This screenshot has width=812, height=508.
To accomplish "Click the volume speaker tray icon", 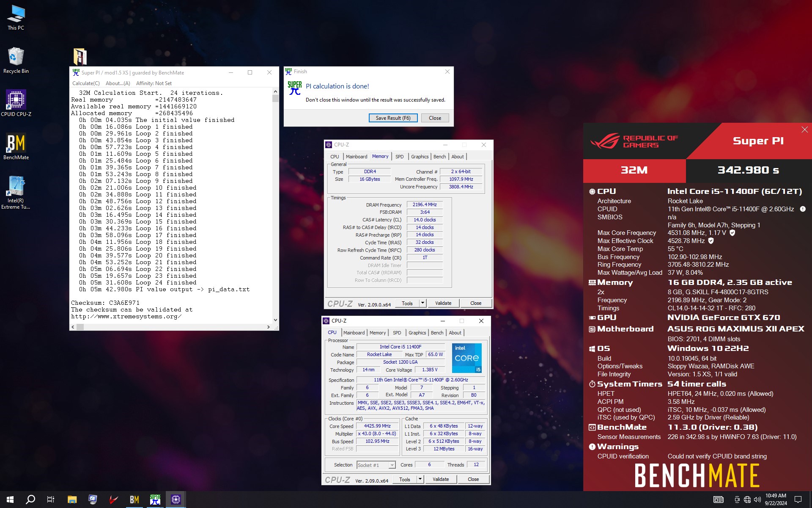I will (x=757, y=500).
